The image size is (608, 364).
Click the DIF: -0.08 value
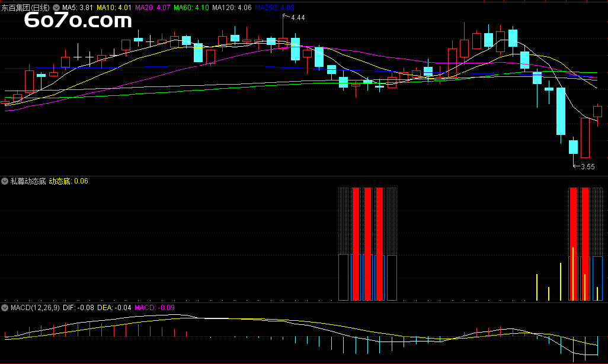pyautogui.click(x=78, y=308)
